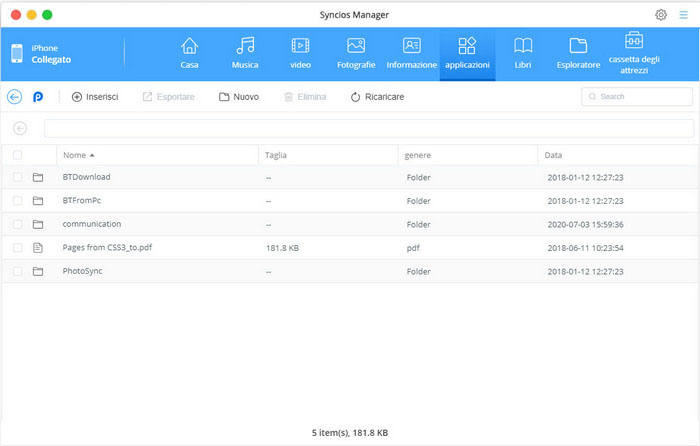Click the 5 item(s) status text
Screen dimensions: 700x446
click(350, 433)
